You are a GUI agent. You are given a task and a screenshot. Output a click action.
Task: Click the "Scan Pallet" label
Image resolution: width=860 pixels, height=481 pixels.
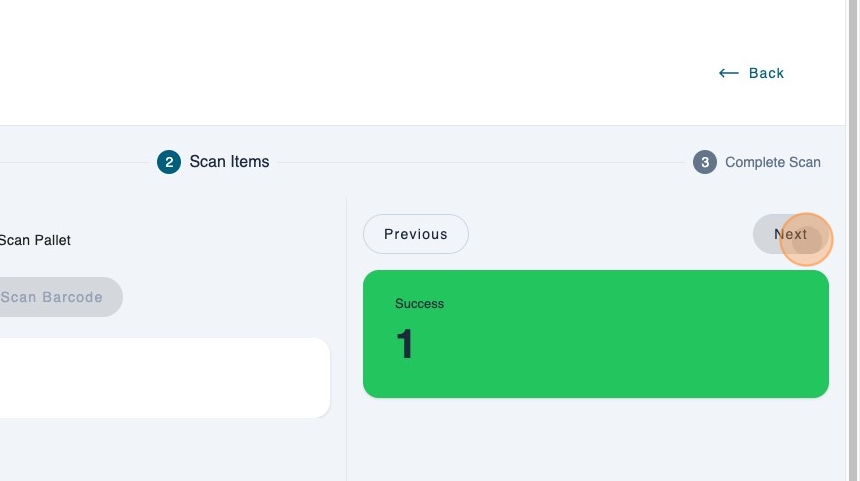35,240
